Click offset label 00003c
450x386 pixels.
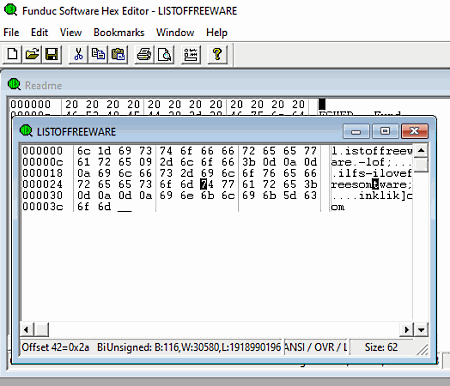[x=42, y=206]
